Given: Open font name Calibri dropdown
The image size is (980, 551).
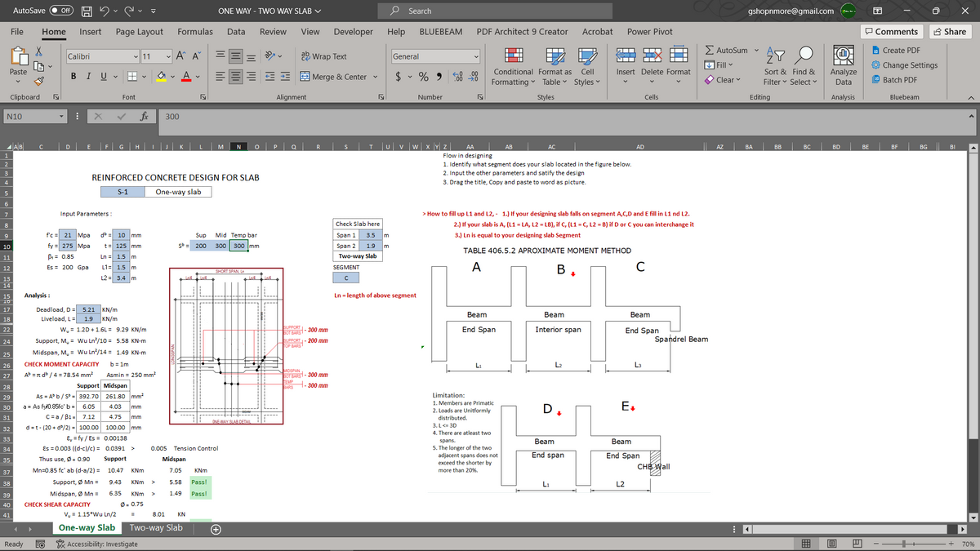Looking at the screenshot, I should point(136,56).
